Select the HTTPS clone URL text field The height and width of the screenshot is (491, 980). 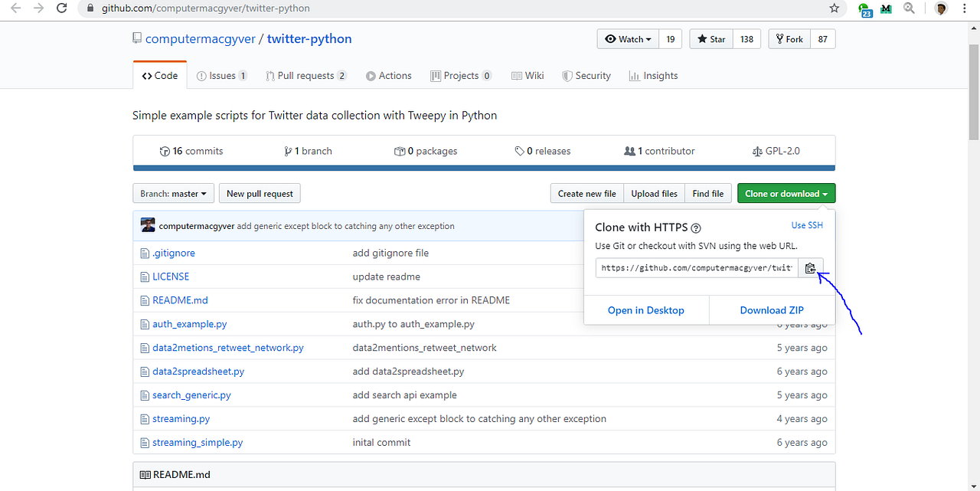coord(697,267)
